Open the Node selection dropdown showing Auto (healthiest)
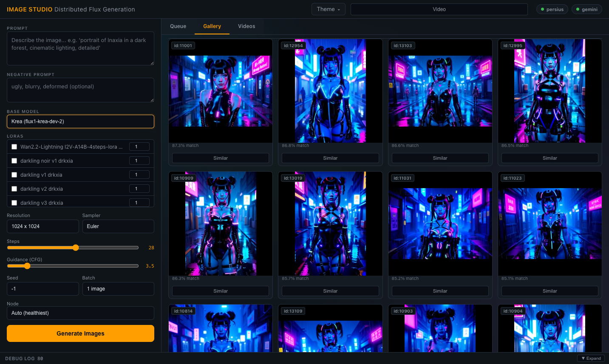The image size is (609, 364). tap(80, 313)
